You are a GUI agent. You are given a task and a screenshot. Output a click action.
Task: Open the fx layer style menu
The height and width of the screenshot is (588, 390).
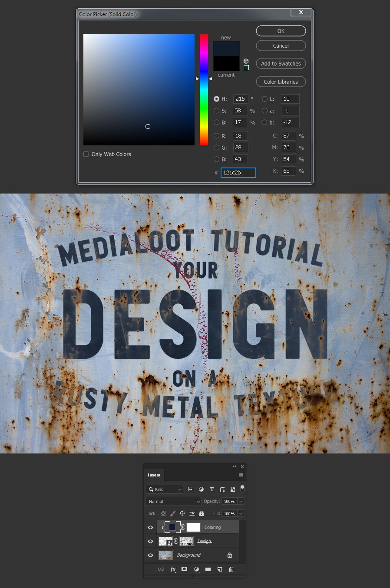173,569
